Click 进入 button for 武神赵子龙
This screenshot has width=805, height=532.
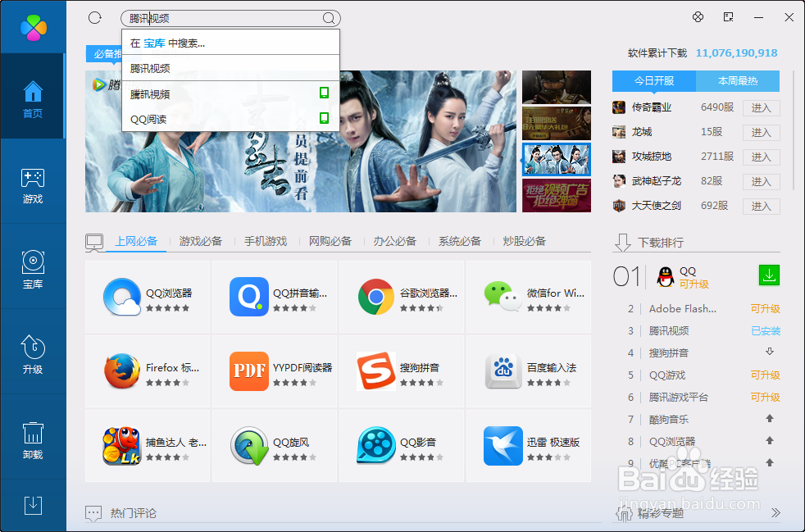pos(762,182)
